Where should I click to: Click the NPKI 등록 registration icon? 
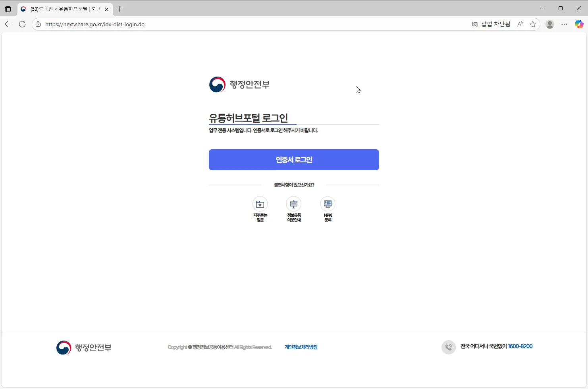coord(328,204)
